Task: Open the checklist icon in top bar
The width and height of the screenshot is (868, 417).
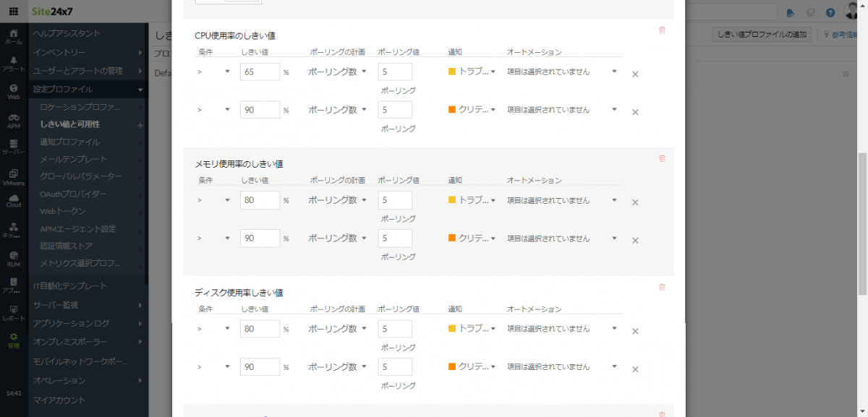Action: [x=811, y=12]
